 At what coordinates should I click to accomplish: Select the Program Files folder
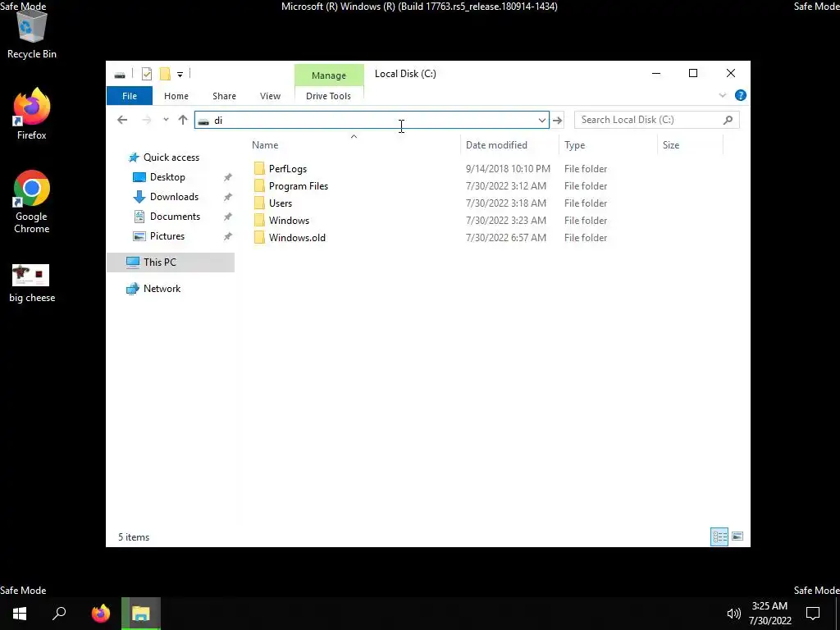click(299, 186)
